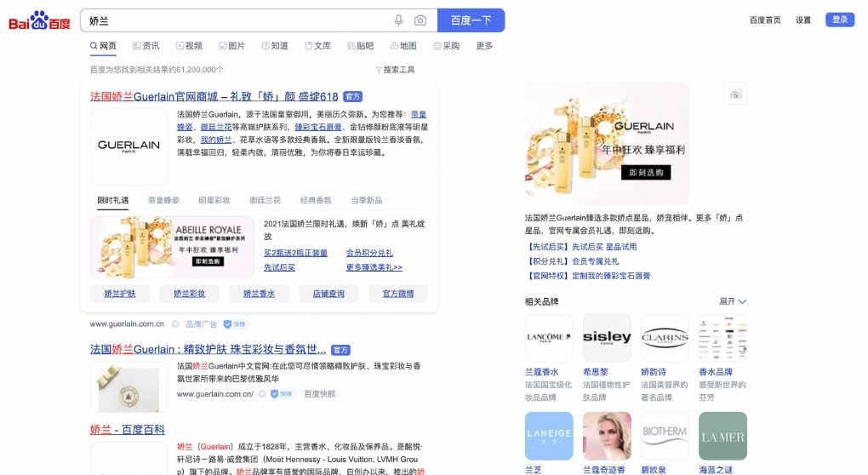Open 【先试后买】先试后买 星品试用 link
This screenshot has height=475, width=868.
click(x=580, y=247)
